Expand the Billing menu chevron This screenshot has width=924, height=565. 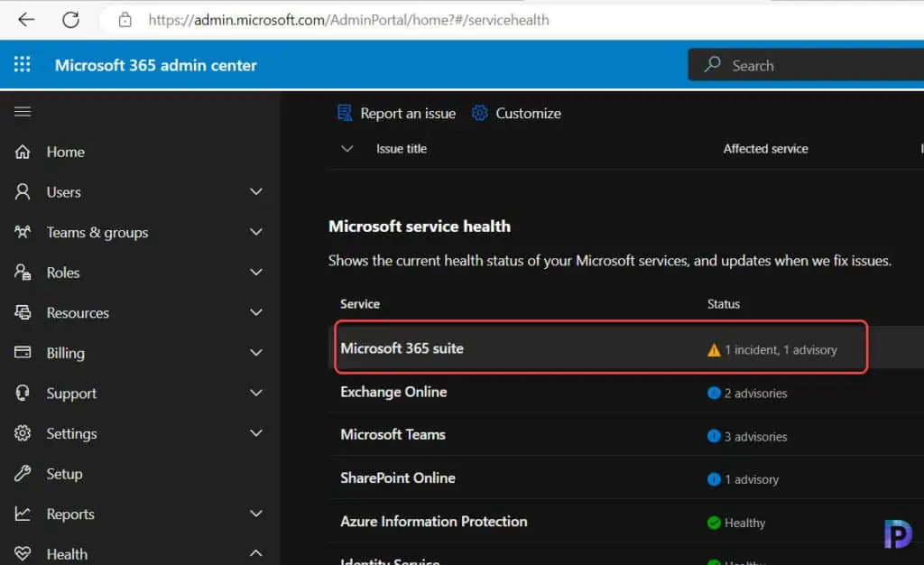coord(255,352)
